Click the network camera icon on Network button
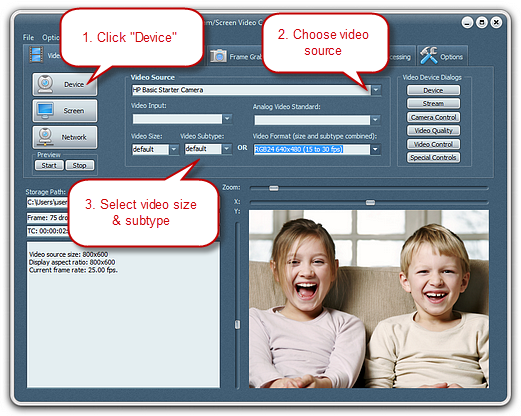The image size is (521, 416). tap(45, 137)
